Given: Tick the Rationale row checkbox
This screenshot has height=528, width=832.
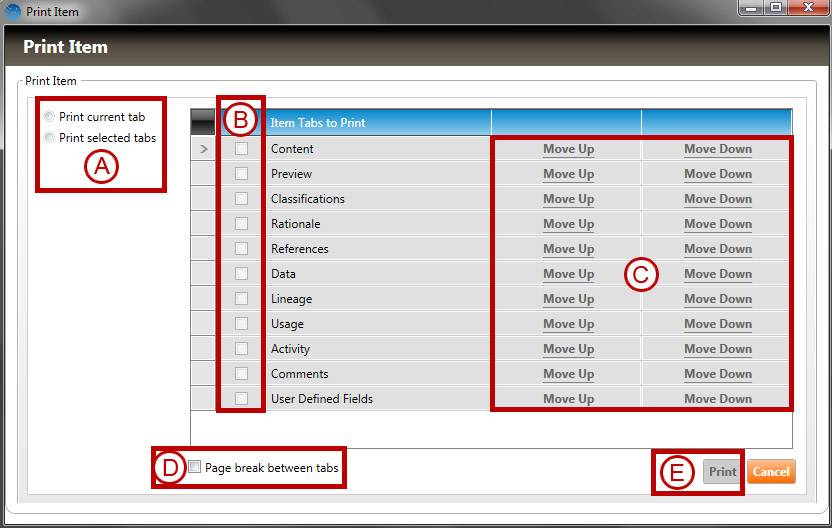Looking at the screenshot, I should click(x=241, y=224).
